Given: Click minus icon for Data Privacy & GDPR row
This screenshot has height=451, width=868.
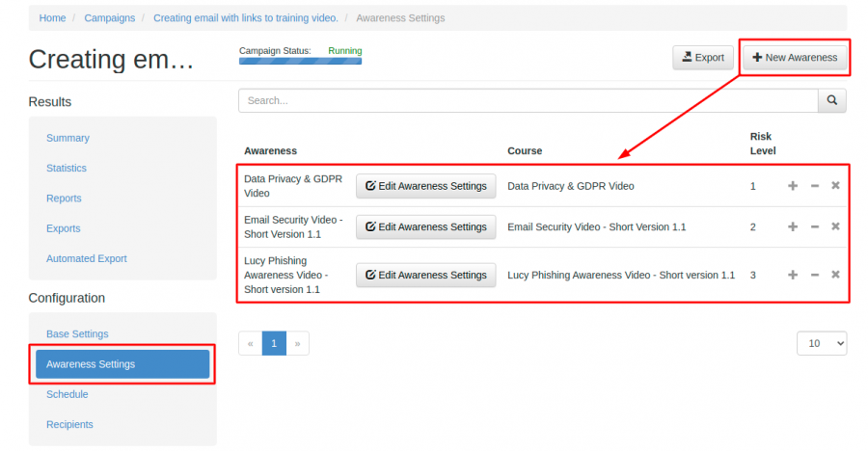Looking at the screenshot, I should point(814,186).
